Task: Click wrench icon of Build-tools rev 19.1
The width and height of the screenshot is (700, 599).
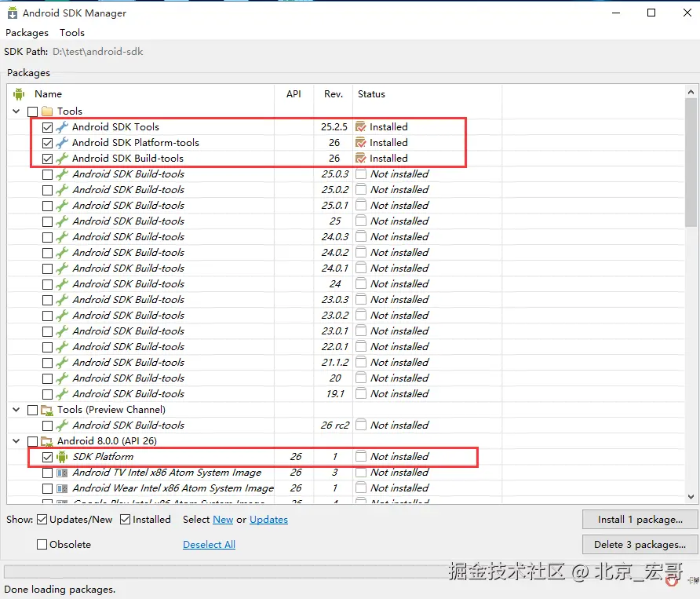Action: coord(62,394)
